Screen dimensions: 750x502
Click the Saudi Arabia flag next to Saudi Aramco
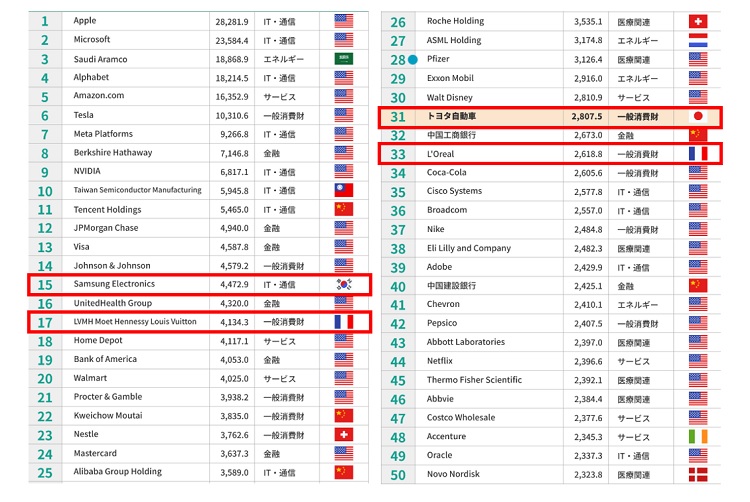point(343,58)
